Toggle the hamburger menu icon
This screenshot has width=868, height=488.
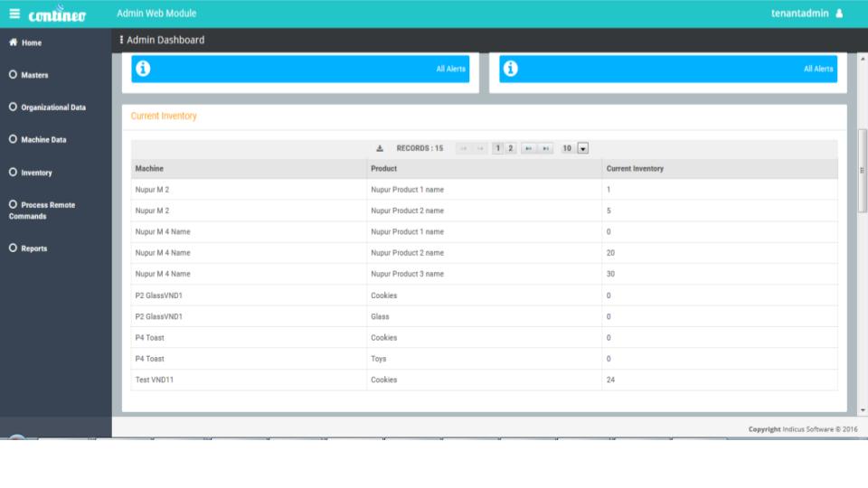point(14,14)
